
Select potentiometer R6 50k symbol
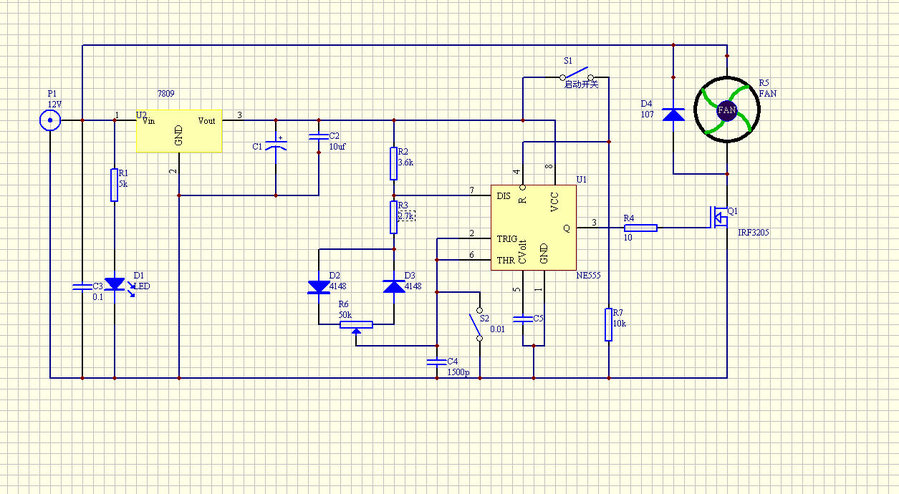pos(356,327)
